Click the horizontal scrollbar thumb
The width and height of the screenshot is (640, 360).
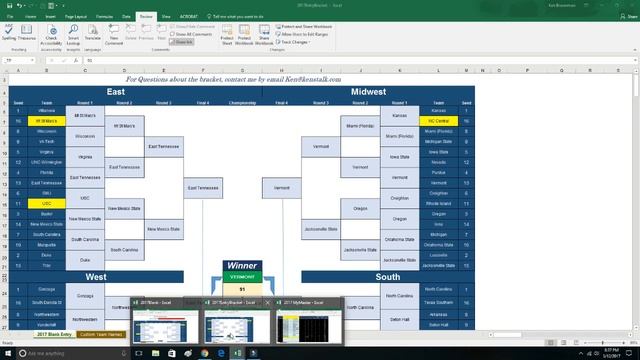tap(507, 335)
